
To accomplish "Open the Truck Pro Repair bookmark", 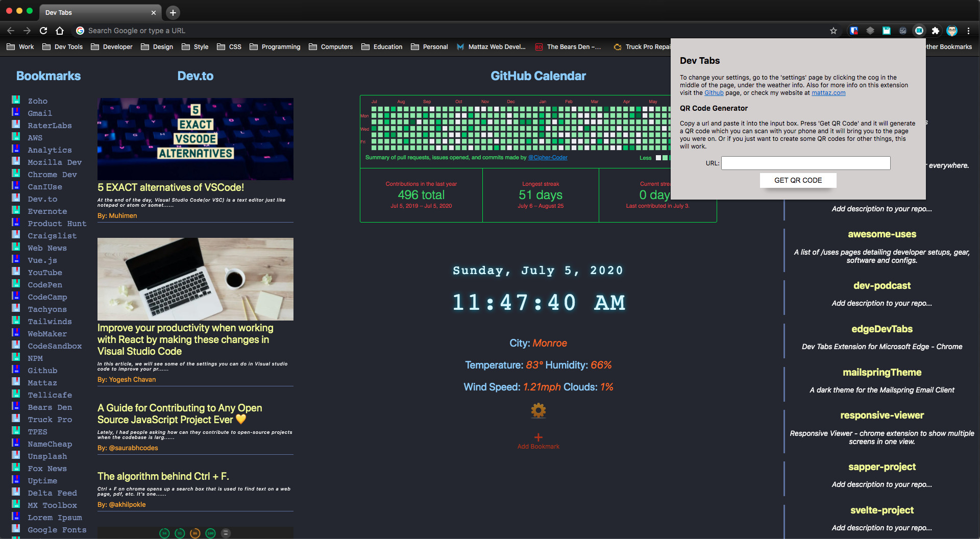I will point(643,46).
